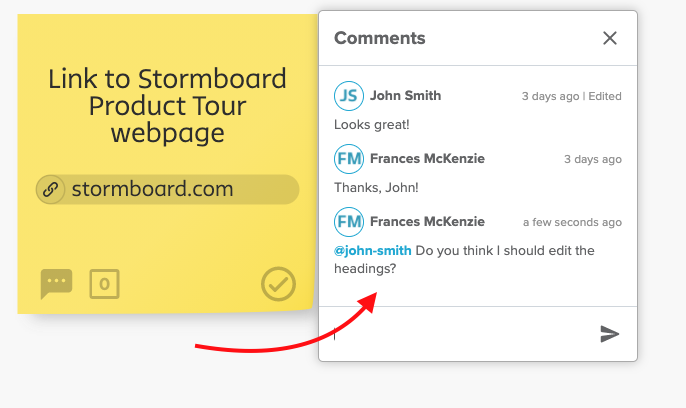The image size is (686, 408).
Task: Select the sticky note title text
Action: pos(168,106)
